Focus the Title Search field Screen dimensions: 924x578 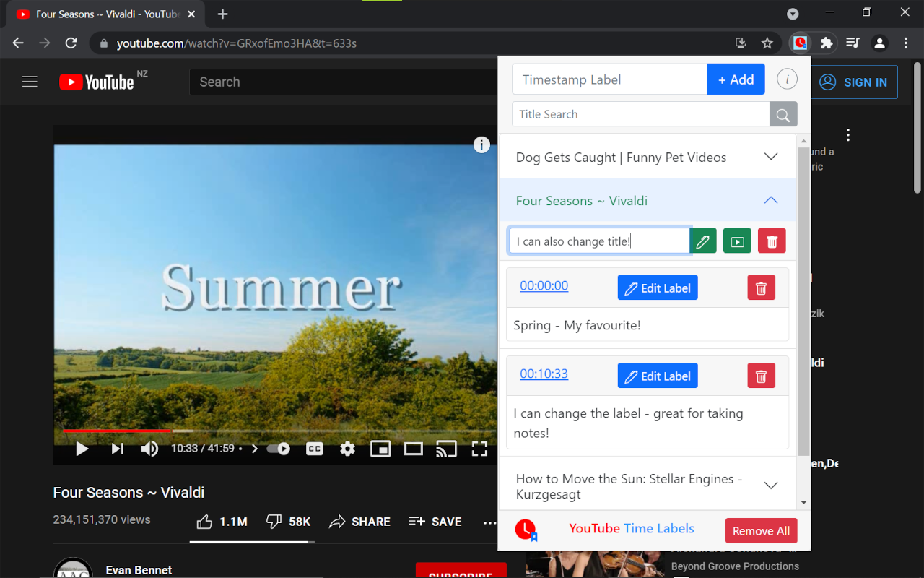pyautogui.click(x=641, y=114)
